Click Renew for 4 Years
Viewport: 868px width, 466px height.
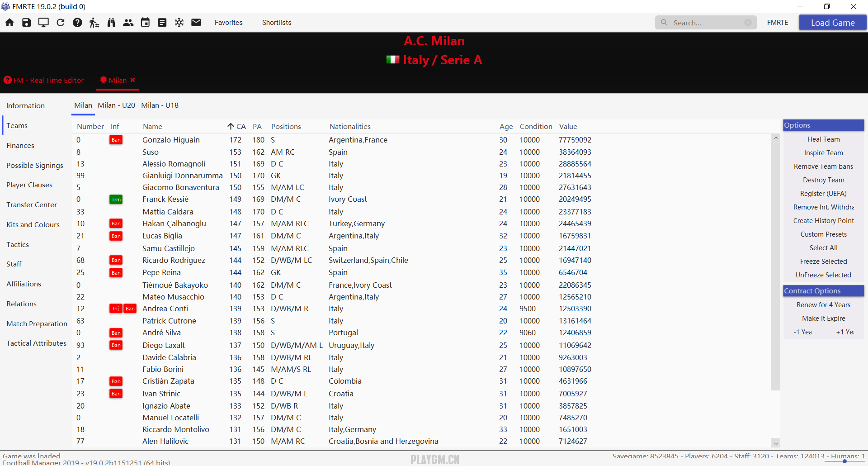(824, 305)
